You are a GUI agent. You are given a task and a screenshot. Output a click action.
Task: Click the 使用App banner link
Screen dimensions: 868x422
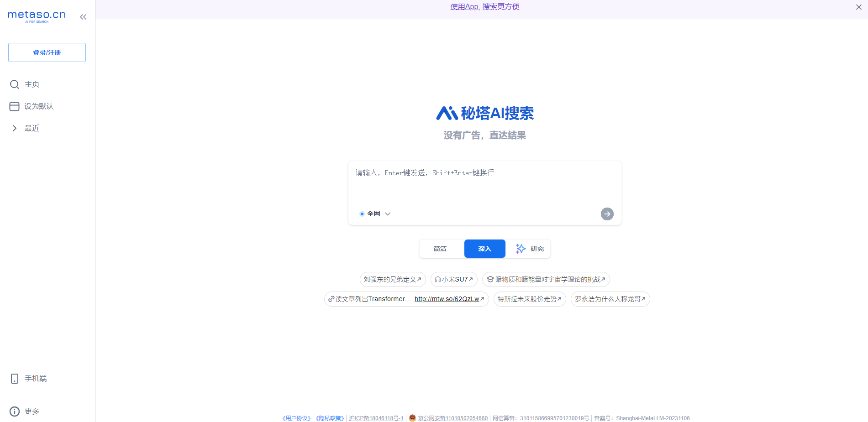(x=484, y=7)
